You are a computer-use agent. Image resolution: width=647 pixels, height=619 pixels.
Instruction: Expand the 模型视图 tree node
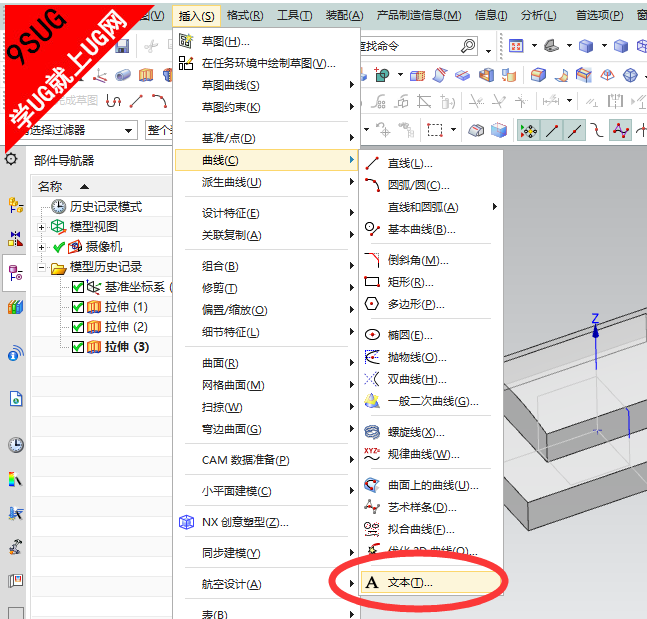pos(41,227)
